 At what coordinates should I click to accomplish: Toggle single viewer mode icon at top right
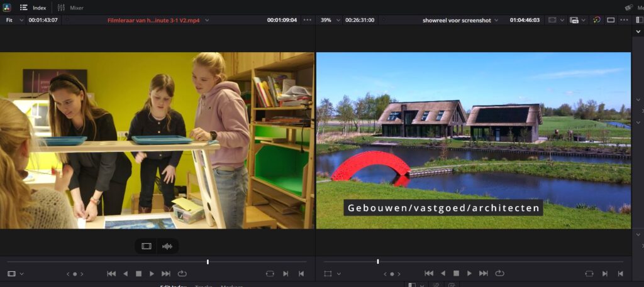pos(640,20)
